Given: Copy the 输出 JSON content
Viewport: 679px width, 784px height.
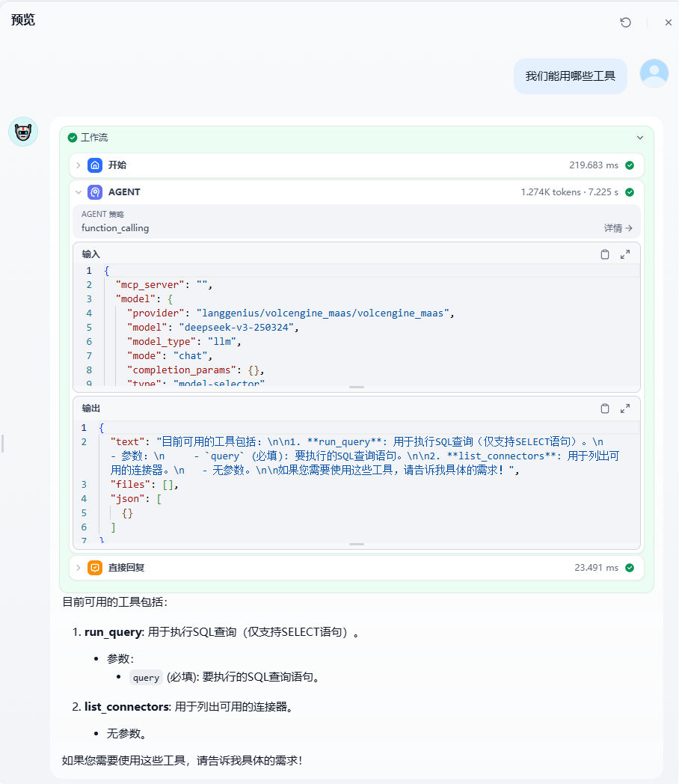Looking at the screenshot, I should [x=605, y=408].
